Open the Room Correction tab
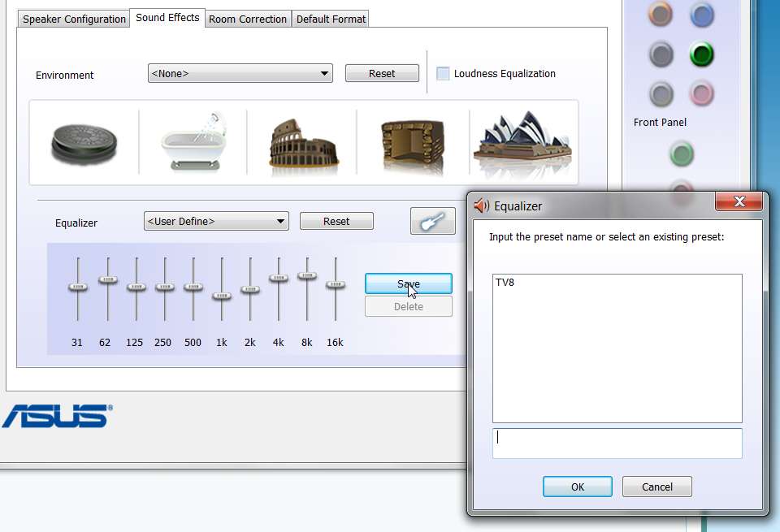This screenshot has width=780, height=532. point(248,19)
